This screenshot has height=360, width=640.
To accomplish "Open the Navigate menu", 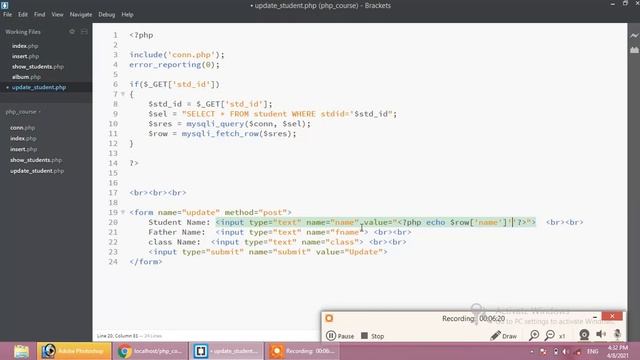I will pos(81,14).
